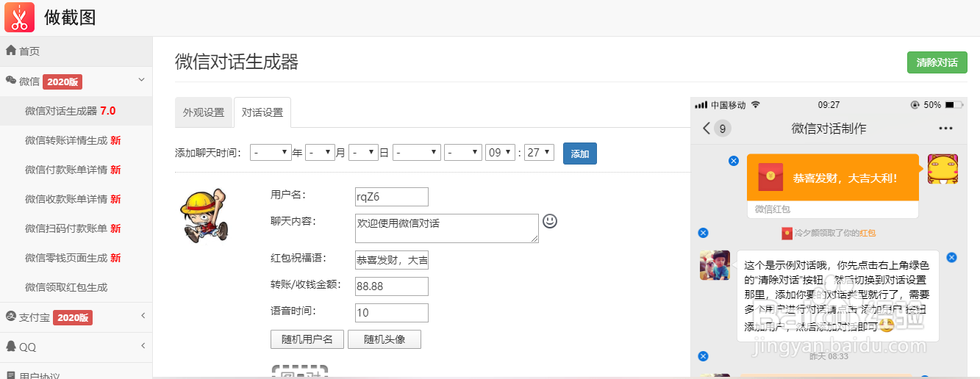Screen dimensions: 980x379
Task: Delete the sample text message via blue X
Action: click(951, 257)
